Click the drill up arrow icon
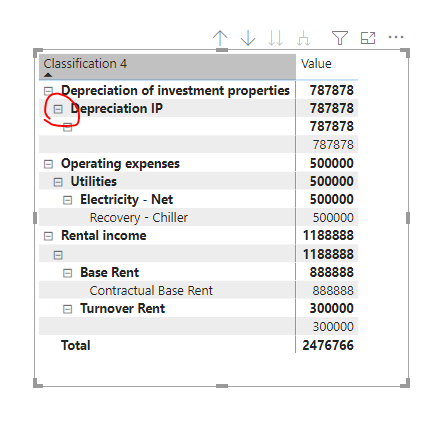The height and width of the screenshot is (432, 425). coord(220,38)
